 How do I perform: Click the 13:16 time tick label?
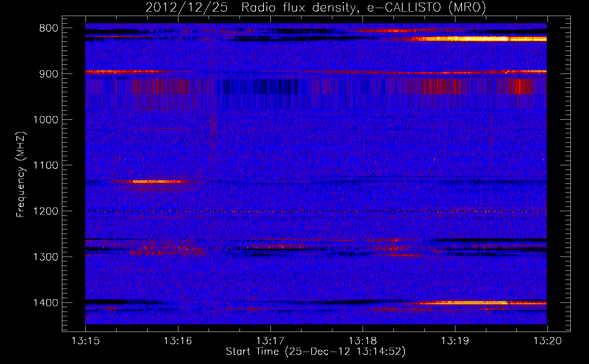click(178, 341)
